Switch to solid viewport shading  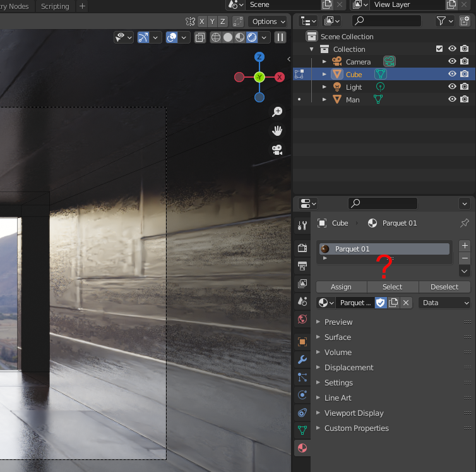tap(228, 37)
